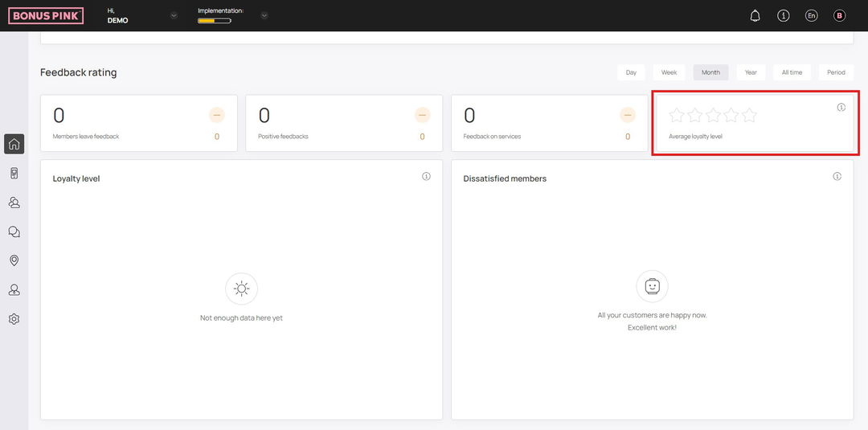Image resolution: width=868 pixels, height=430 pixels.
Task: Click the Feedback rating heading
Action: pos(79,72)
